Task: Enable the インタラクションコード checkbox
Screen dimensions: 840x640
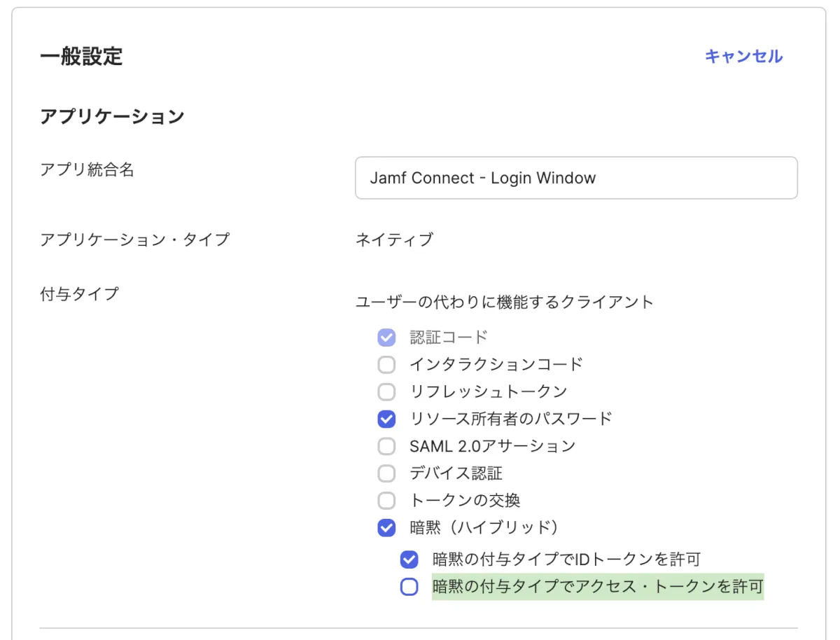Action: pos(386,365)
